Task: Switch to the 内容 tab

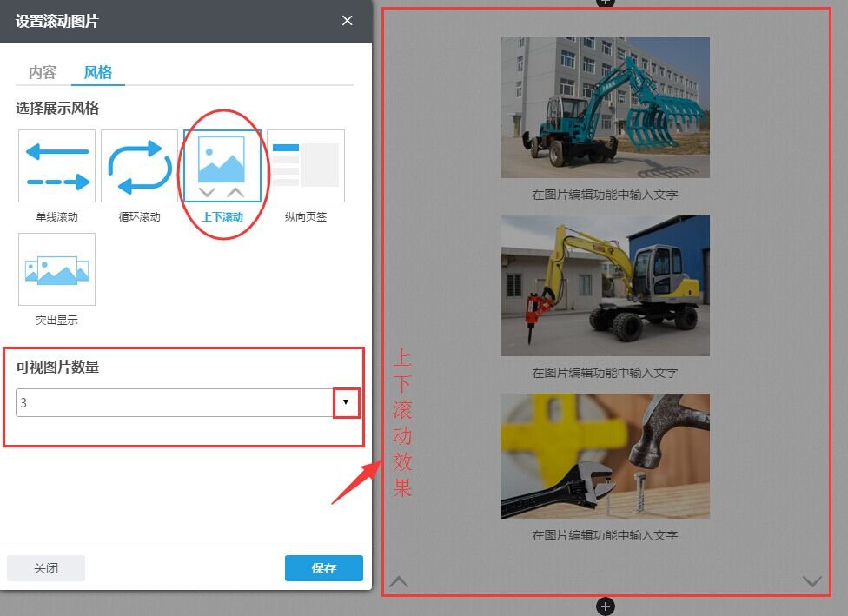Action: coord(43,72)
